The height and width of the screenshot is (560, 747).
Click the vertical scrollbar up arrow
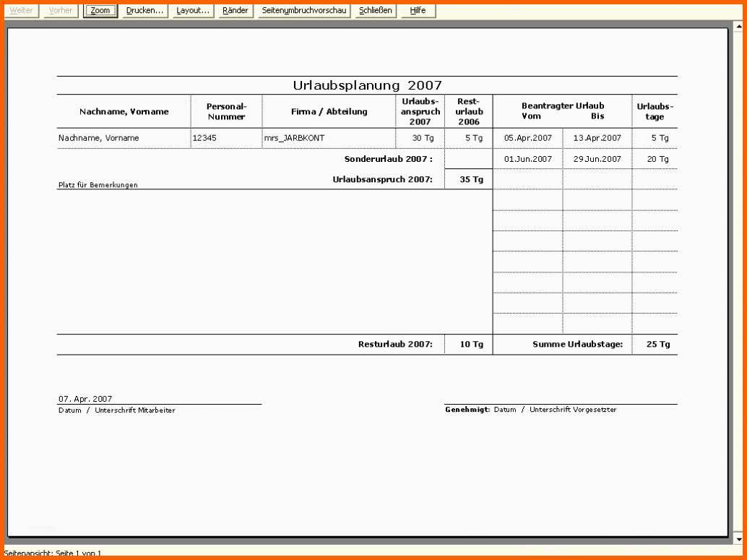coord(738,27)
